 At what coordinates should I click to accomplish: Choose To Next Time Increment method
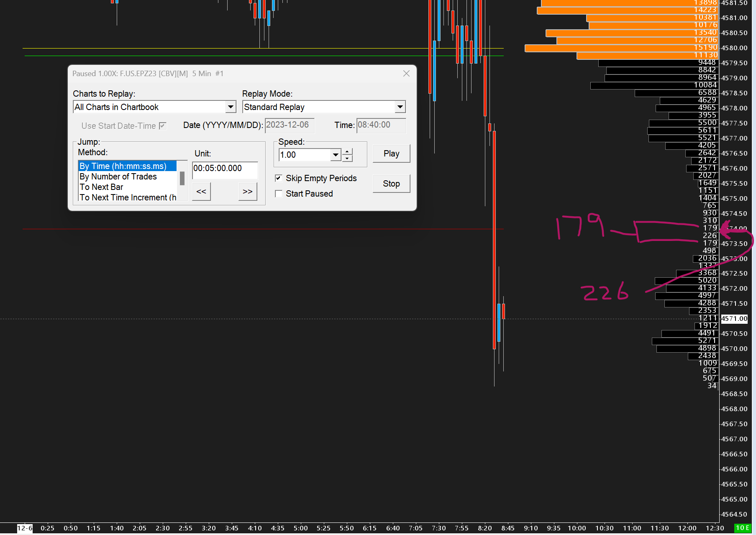pos(127,197)
